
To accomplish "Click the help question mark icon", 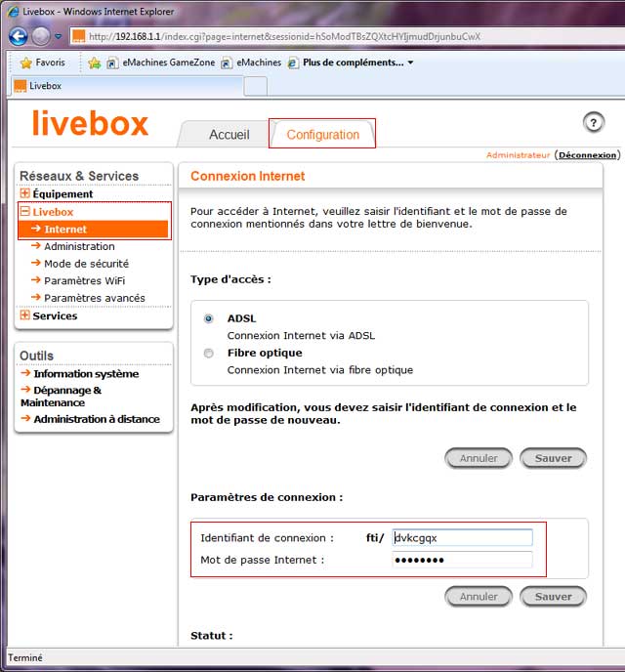I will click(594, 123).
